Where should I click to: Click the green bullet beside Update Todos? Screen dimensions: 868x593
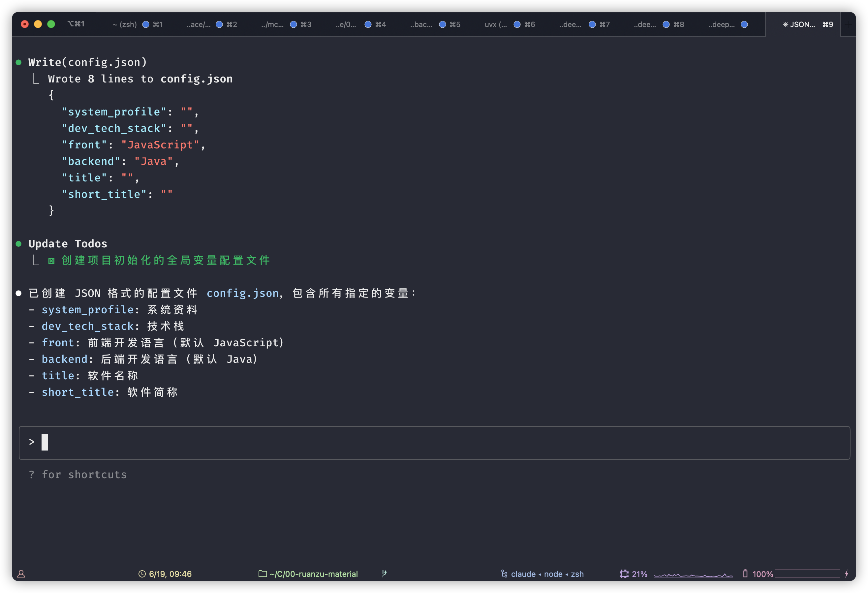19,244
